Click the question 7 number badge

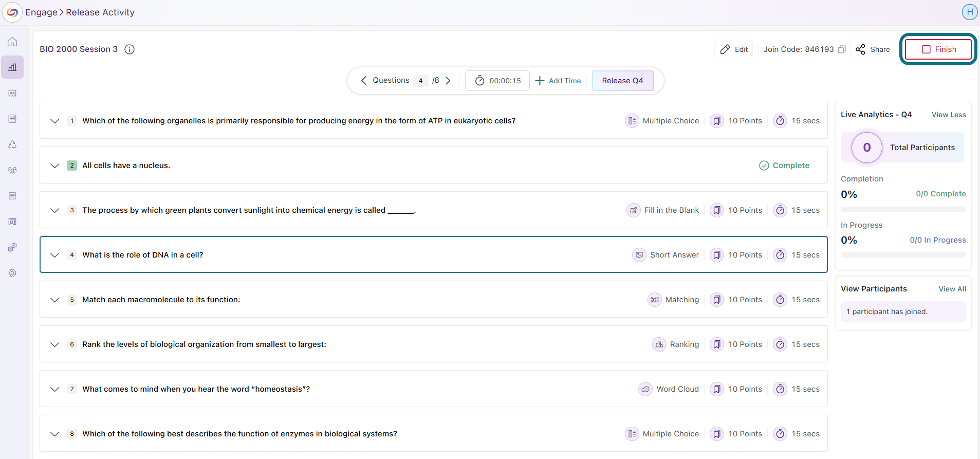click(72, 389)
